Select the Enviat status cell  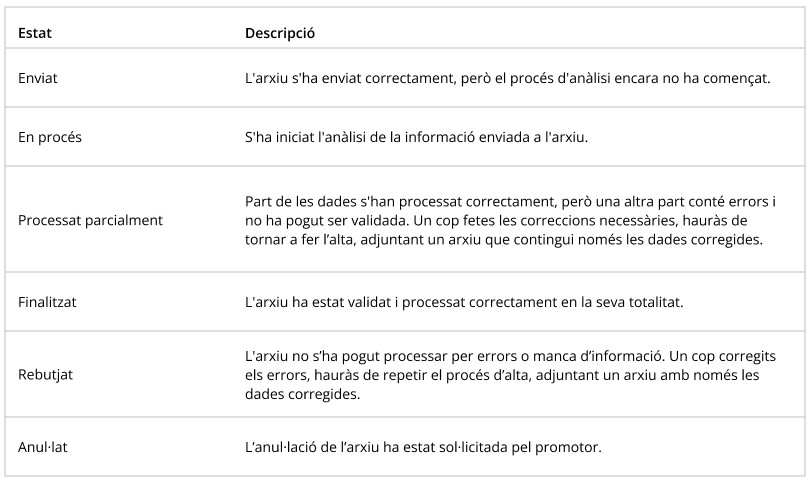(x=38, y=78)
